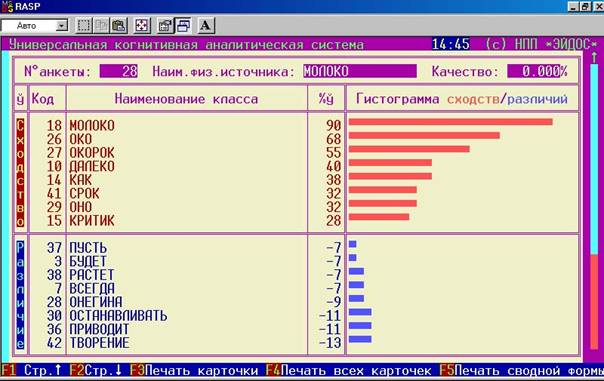Click the Mark selection toolbar icon
Viewport: 604px width, 381px height.
coord(84,26)
